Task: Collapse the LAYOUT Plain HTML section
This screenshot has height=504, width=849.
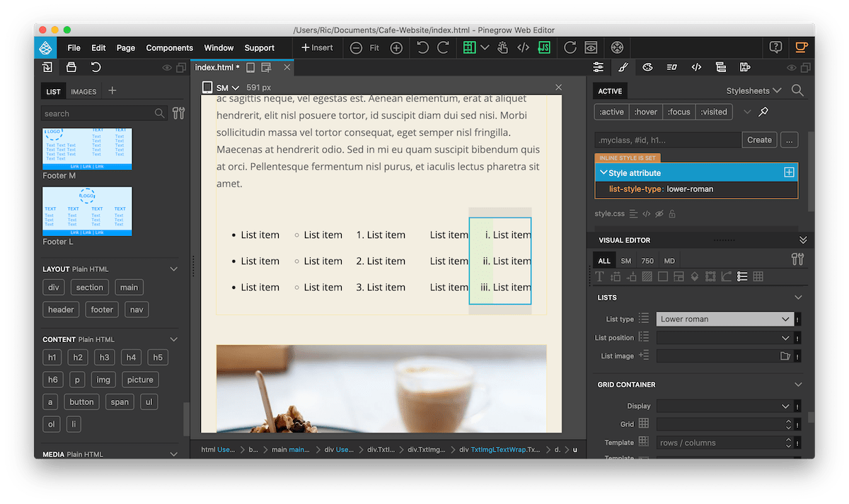Action: pyautogui.click(x=174, y=269)
